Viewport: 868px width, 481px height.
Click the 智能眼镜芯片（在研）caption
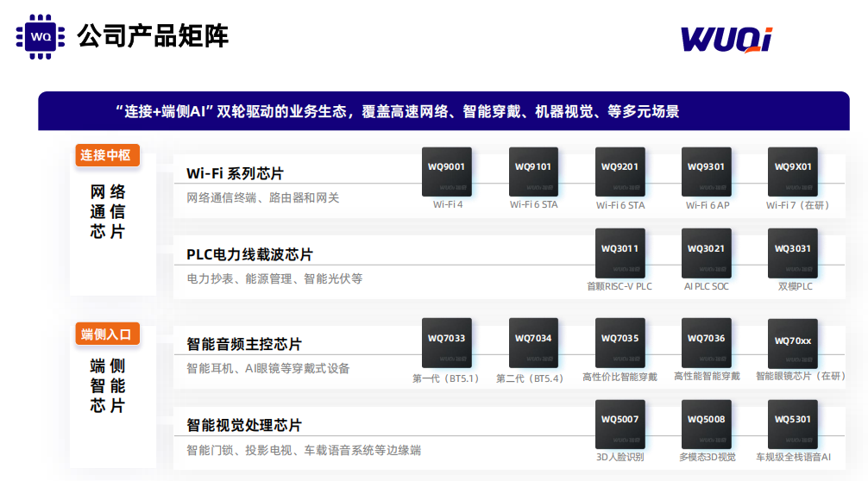point(801,376)
